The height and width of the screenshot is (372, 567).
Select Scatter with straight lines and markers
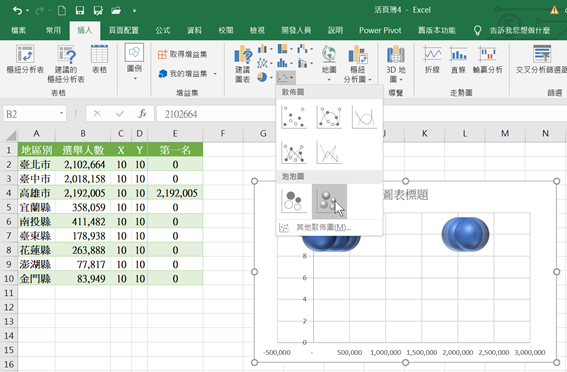pyautogui.click(x=294, y=152)
